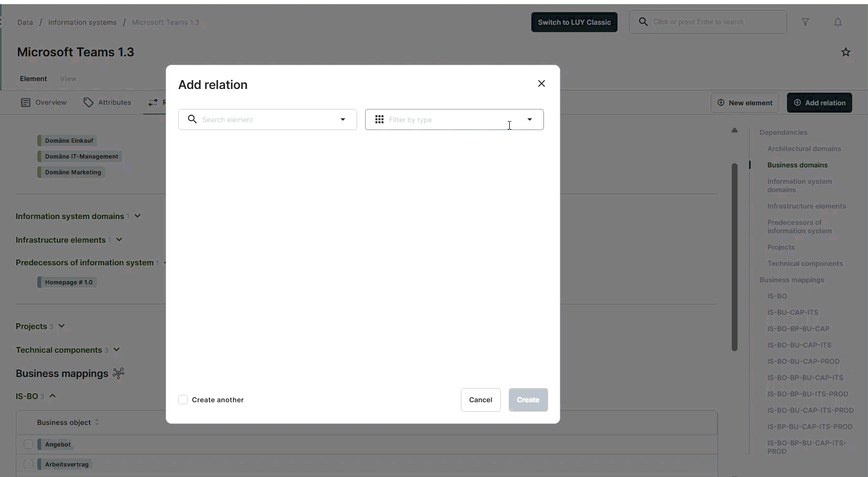Image resolution: width=868 pixels, height=477 pixels.
Task: Click the Filter by type grid icon
Action: pyautogui.click(x=379, y=120)
